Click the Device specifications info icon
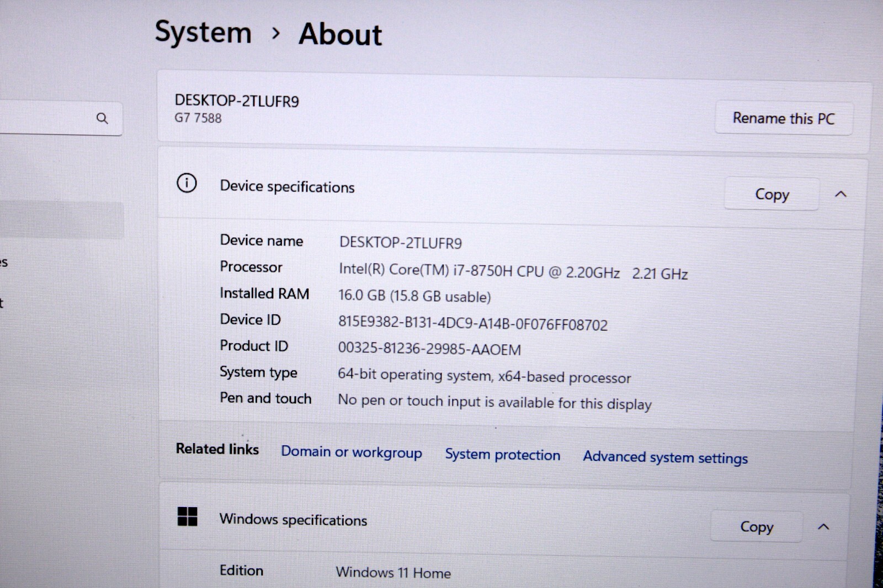The width and height of the screenshot is (883, 588). [187, 183]
